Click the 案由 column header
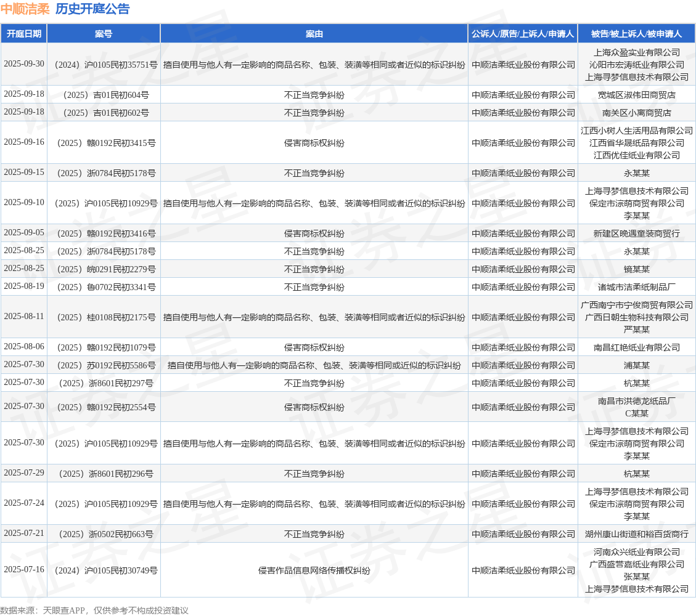 (x=314, y=34)
